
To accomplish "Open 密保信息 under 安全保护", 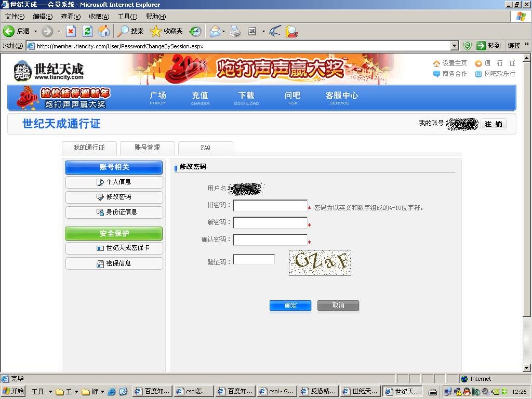I will pyautogui.click(x=114, y=263).
